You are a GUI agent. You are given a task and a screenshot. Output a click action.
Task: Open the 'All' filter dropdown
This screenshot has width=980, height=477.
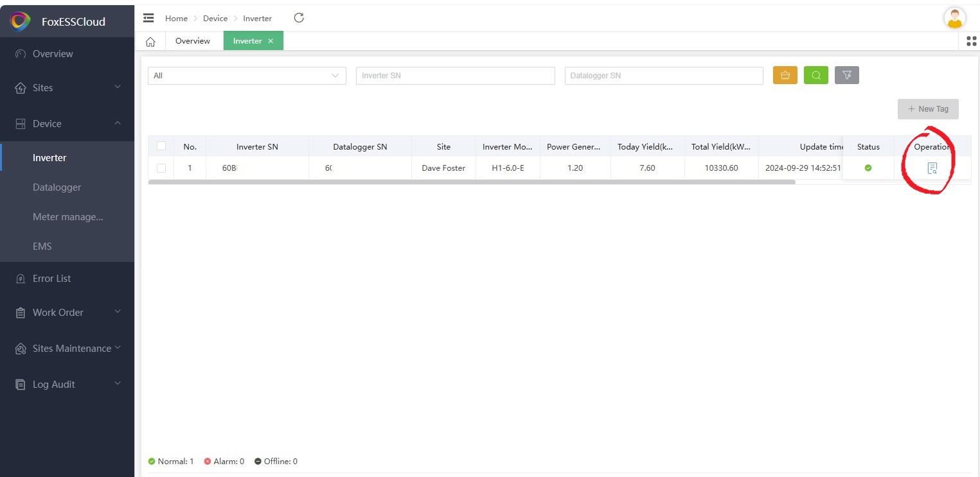click(247, 76)
